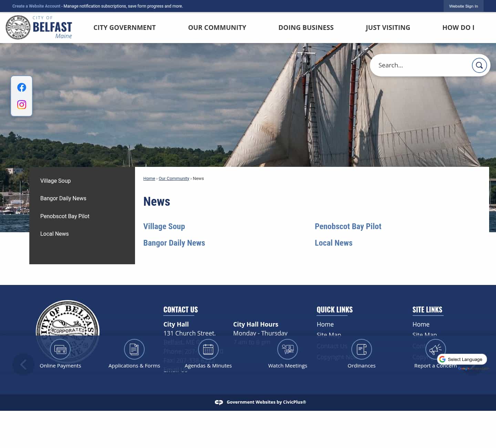Click the Website Sign In button
This screenshot has width=496, height=448.
tap(463, 6)
